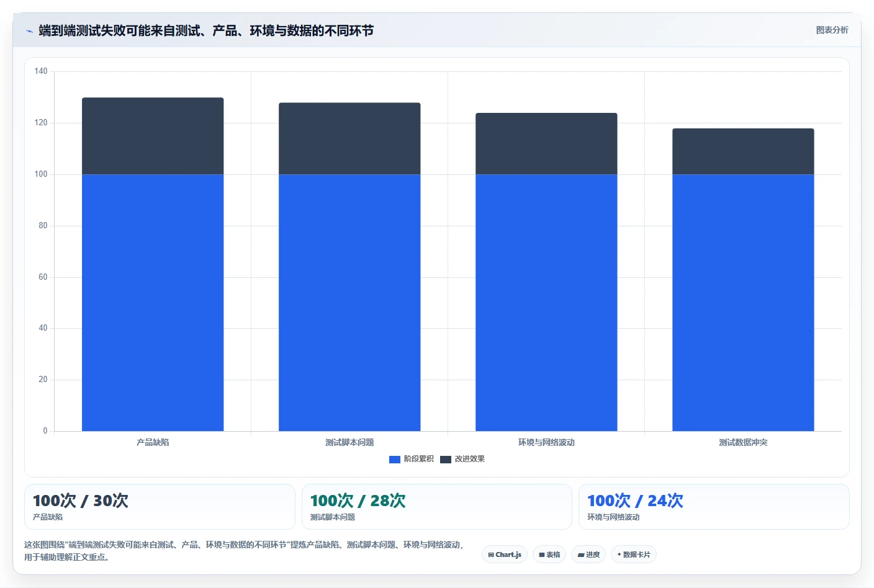The height and width of the screenshot is (588, 874).
Task: Click the blue 产品缺陷 bar segment
Action: click(x=153, y=303)
